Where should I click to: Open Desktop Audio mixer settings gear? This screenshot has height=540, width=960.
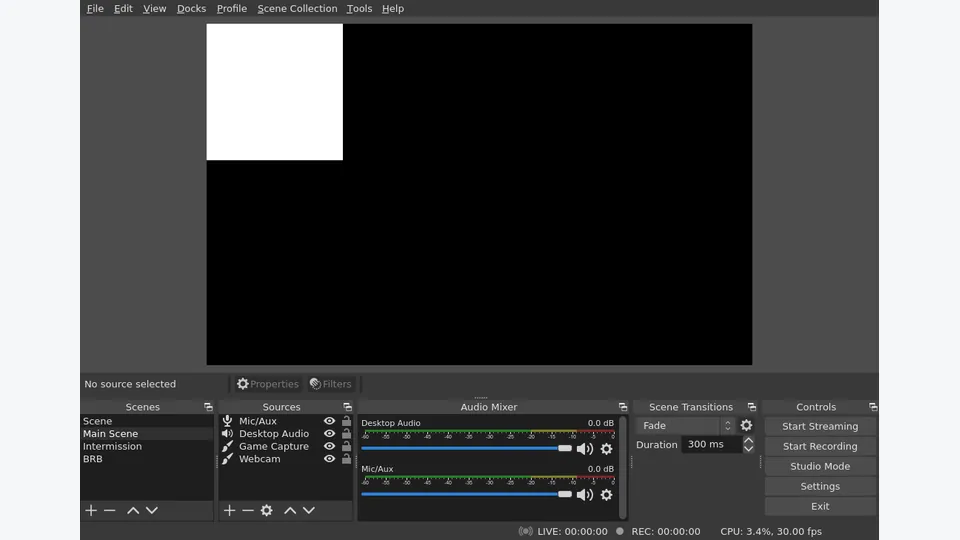(606, 449)
